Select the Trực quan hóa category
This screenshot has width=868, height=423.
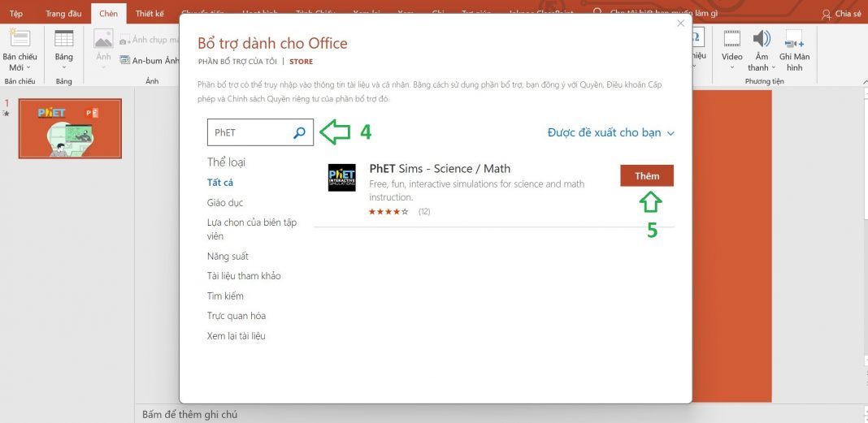coord(237,316)
